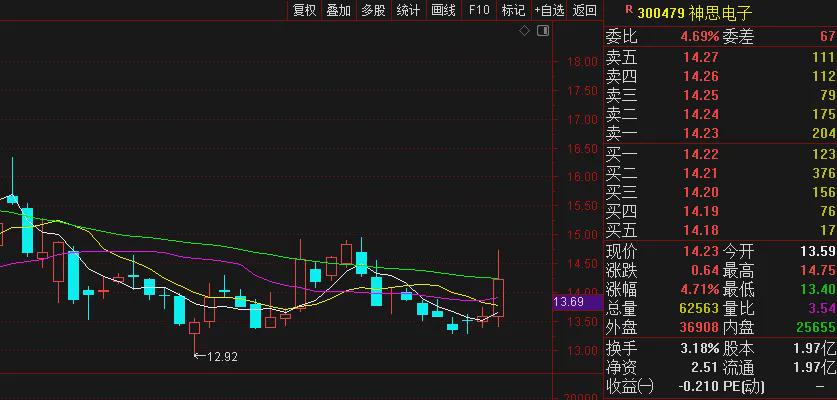This screenshot has width=837, height=400.
Task: Click the 18.00 price axis label
Action: tap(583, 62)
